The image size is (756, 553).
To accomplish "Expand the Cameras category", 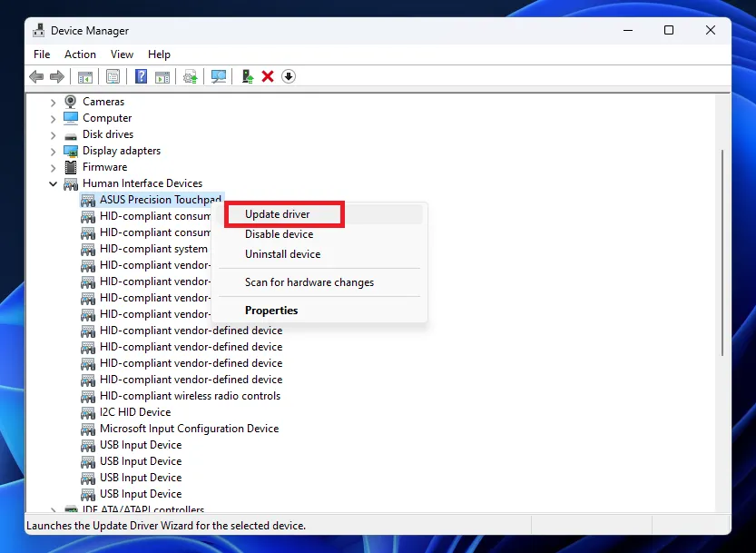I will 53,103.
